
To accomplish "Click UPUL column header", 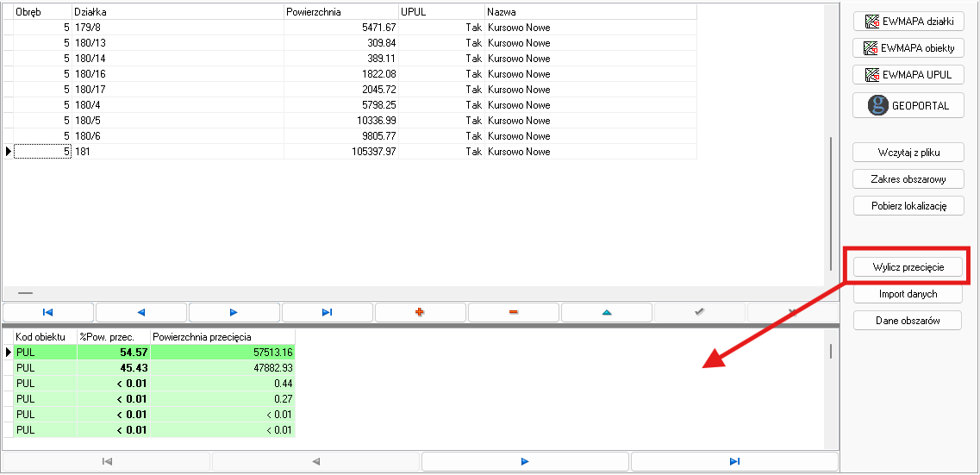I will (442, 12).
